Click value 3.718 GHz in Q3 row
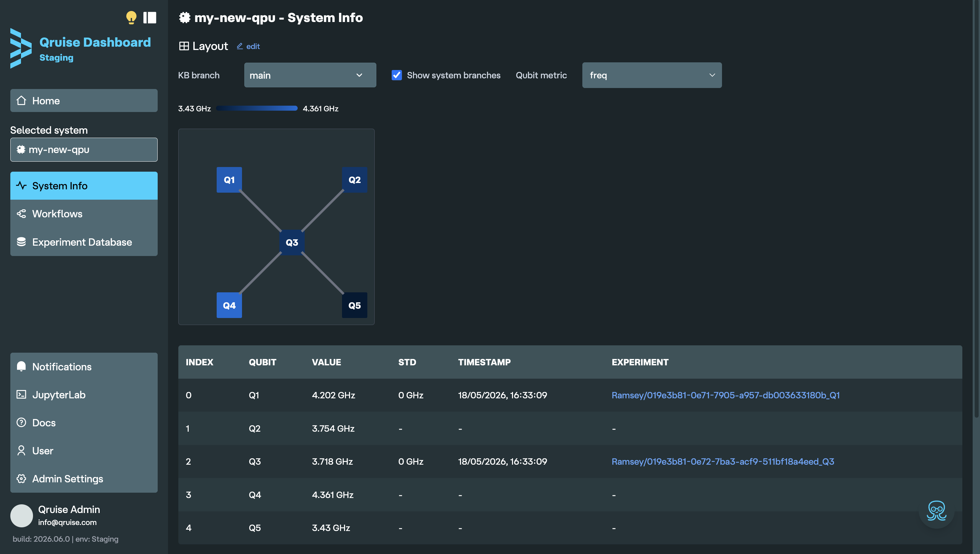 (x=332, y=461)
